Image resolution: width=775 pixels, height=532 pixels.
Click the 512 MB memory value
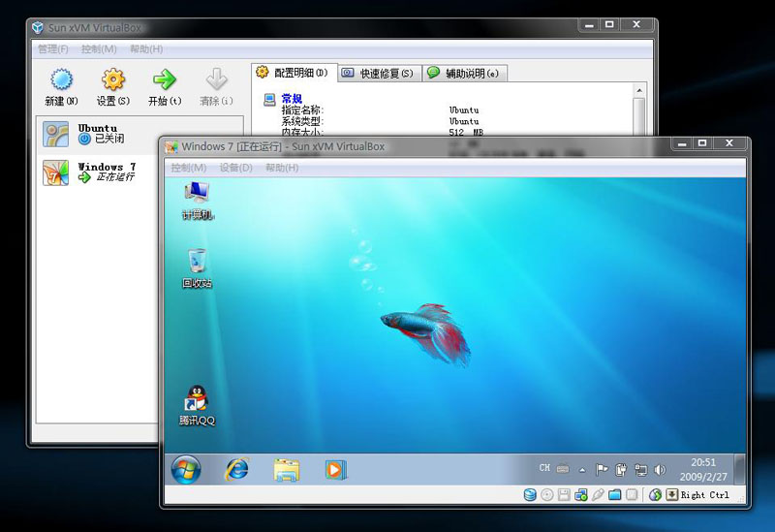pos(466,132)
